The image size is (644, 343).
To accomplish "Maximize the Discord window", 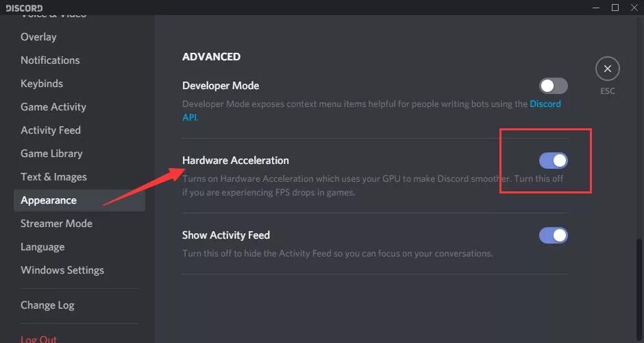I will click(615, 8).
